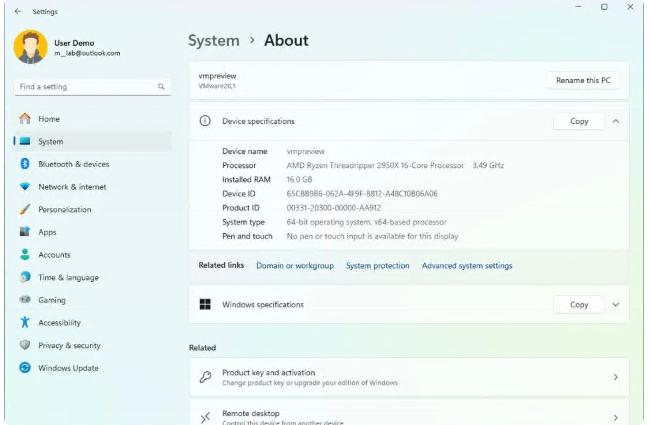Click the Windows Update icon
The height and width of the screenshot is (425, 650).
click(x=25, y=368)
